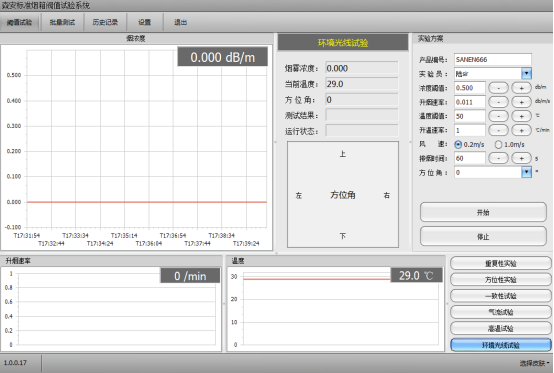Click the 0 /min rate readout
The height and width of the screenshot is (373, 554).
click(x=190, y=276)
